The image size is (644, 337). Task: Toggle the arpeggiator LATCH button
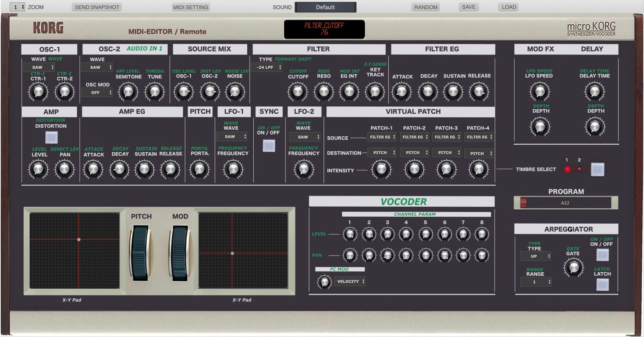602,284
